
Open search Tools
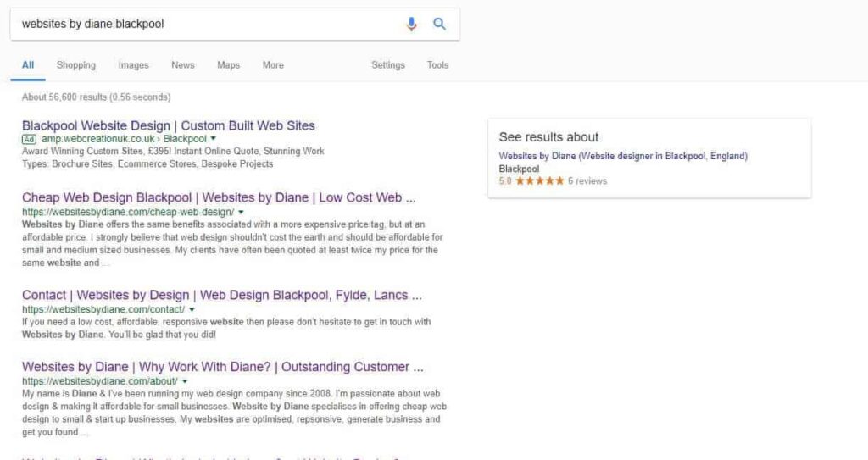(437, 64)
